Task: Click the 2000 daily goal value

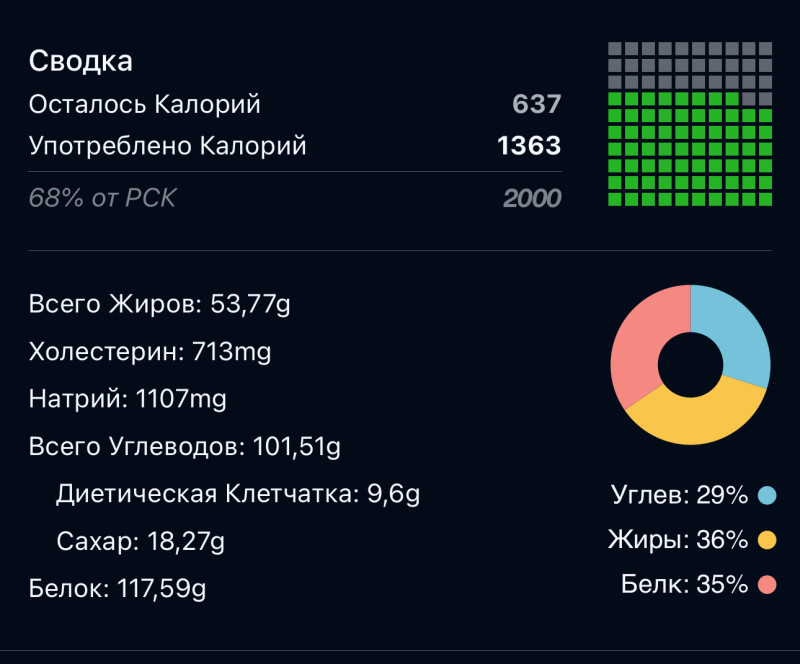Action: coord(532,198)
